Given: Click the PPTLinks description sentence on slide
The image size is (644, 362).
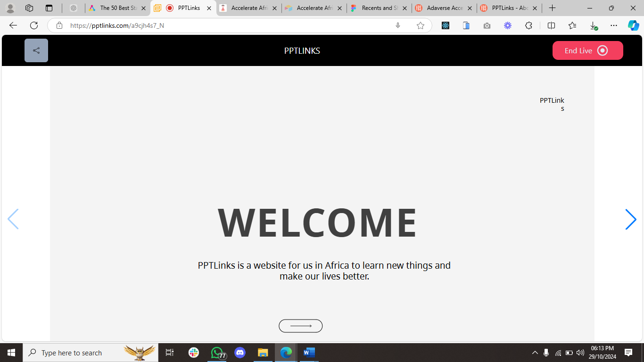Looking at the screenshot, I should coord(324,271).
